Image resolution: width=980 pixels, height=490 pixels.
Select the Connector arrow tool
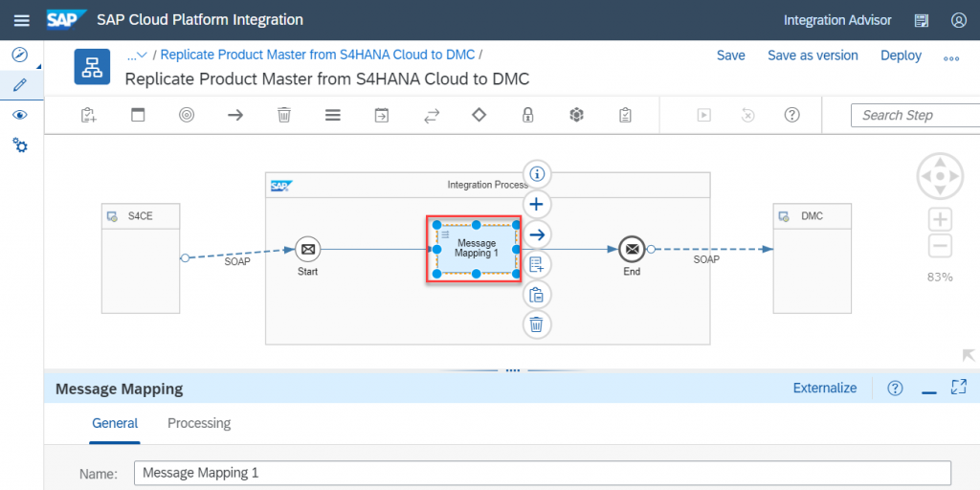pyautogui.click(x=235, y=115)
